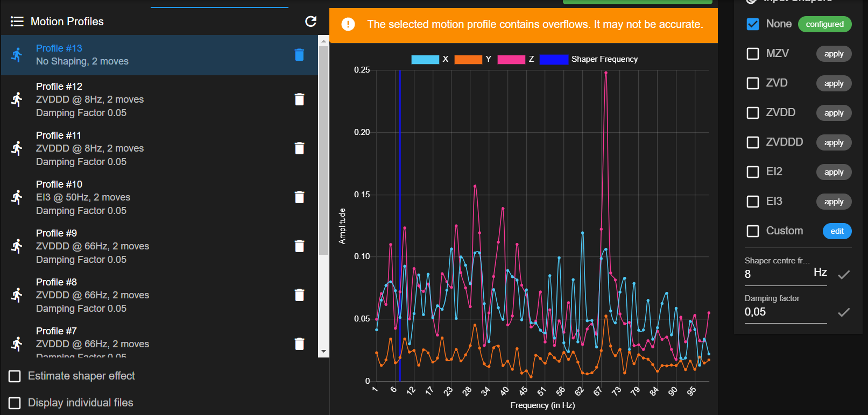Delete Profile #9
868x415 pixels.
pyautogui.click(x=300, y=246)
